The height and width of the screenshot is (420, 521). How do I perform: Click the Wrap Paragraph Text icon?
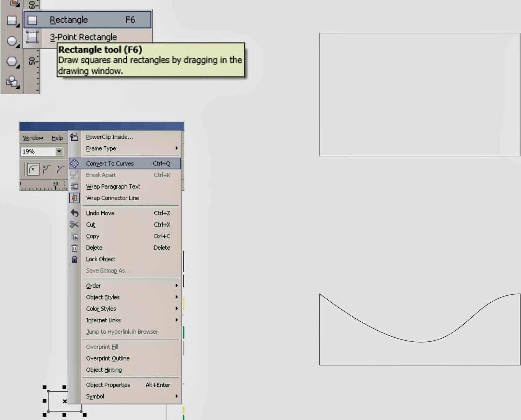click(75, 186)
